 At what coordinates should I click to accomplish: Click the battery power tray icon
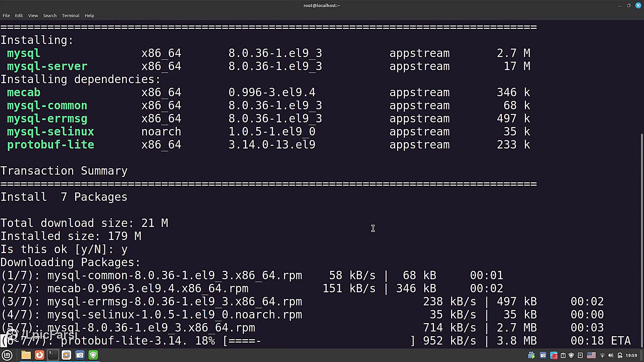[x=620, y=355]
